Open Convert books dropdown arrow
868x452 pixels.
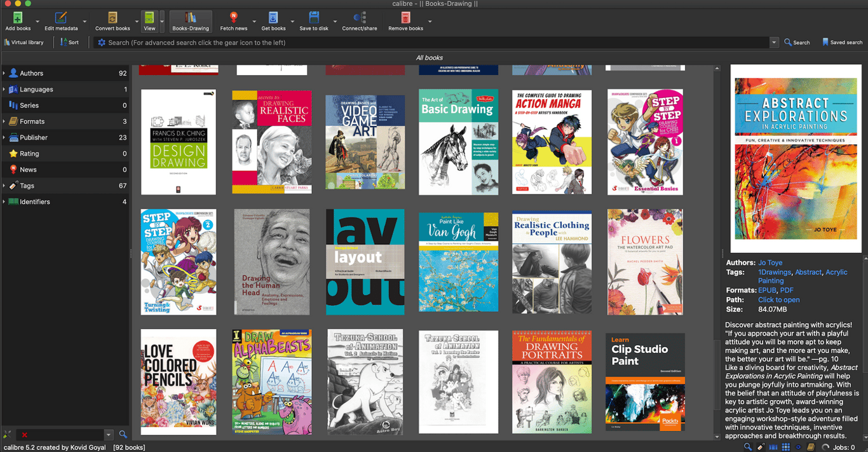click(x=137, y=22)
